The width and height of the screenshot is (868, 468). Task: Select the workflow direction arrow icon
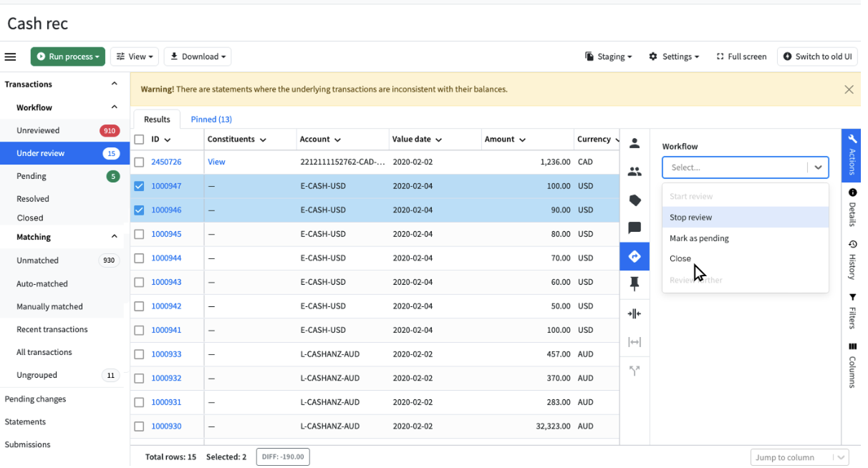coord(635,256)
